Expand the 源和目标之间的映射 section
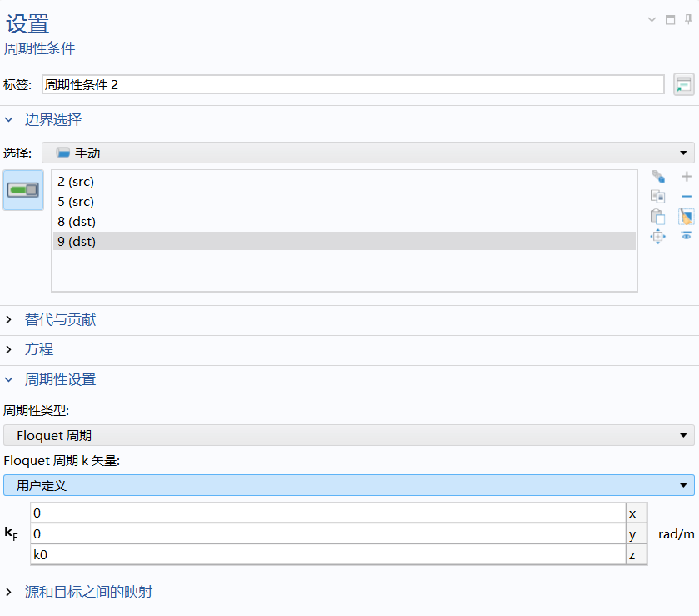Screen dimensions: 699x616 9,592
